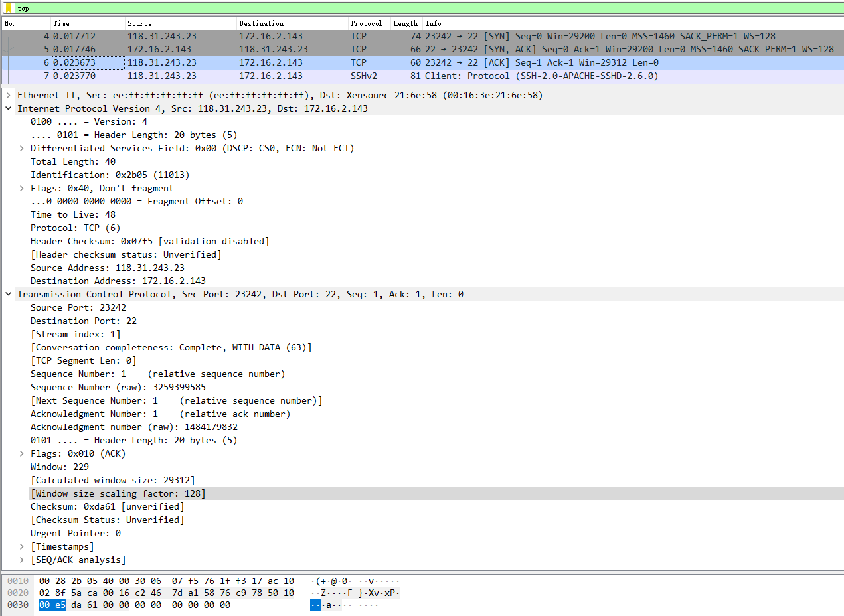The image size is (844, 616).
Task: Sort by the Destination column header
Action: click(x=292, y=23)
